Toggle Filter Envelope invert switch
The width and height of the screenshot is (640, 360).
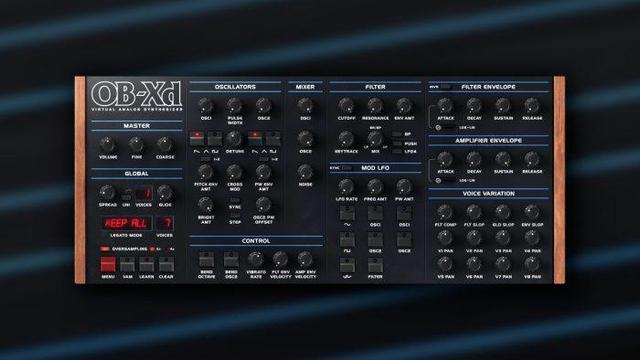click(x=445, y=87)
